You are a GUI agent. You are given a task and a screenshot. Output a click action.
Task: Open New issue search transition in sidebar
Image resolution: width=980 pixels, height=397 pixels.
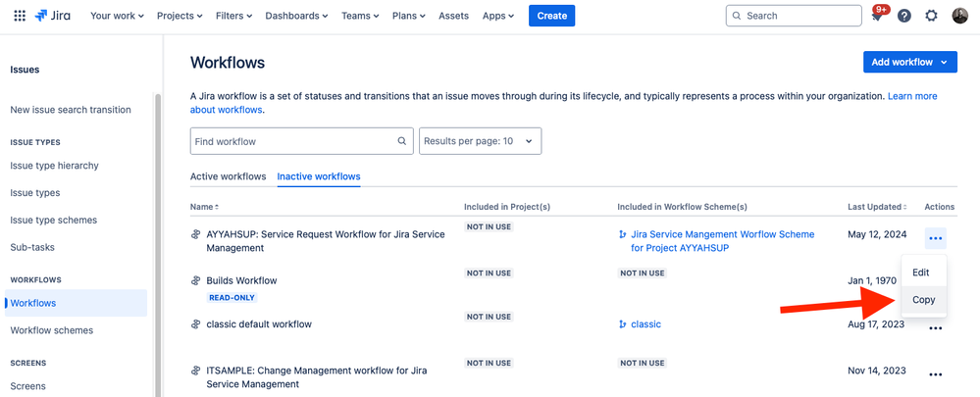[x=71, y=110]
